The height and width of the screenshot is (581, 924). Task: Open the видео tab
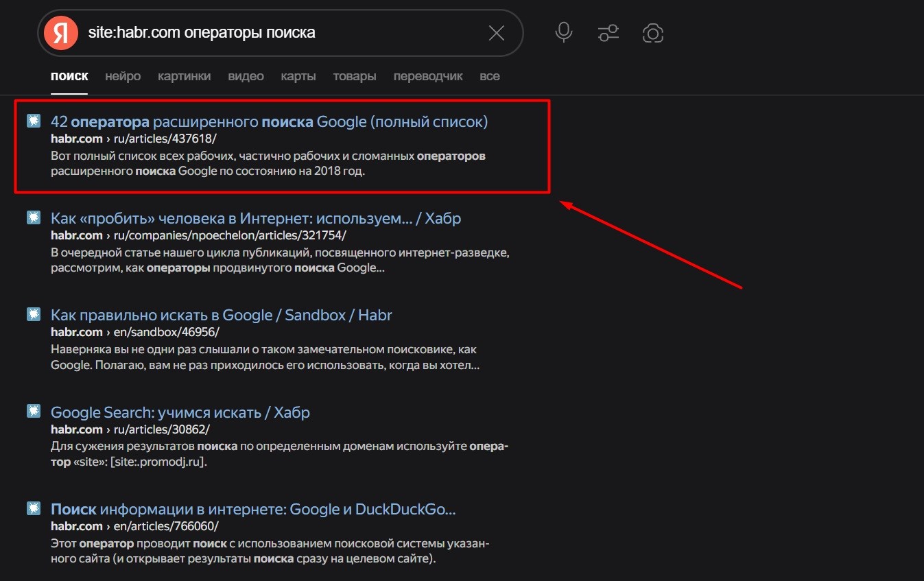[246, 76]
